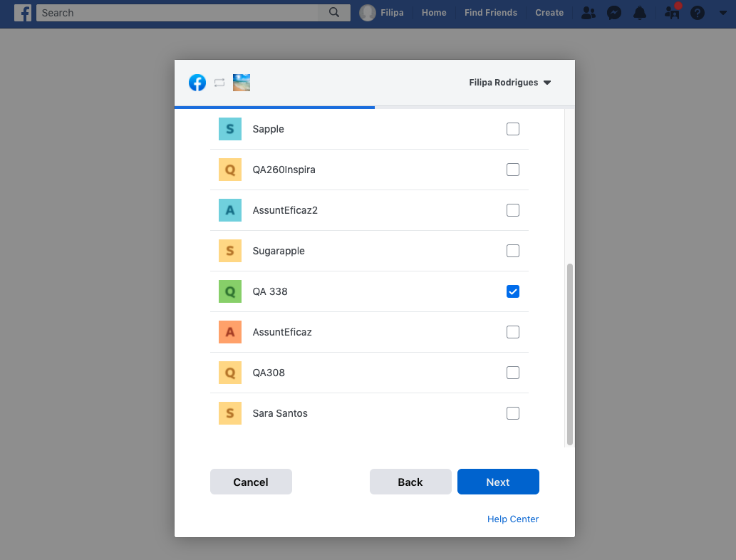The height and width of the screenshot is (560, 736).
Task: Select the QA308 page name
Action: [269, 373]
